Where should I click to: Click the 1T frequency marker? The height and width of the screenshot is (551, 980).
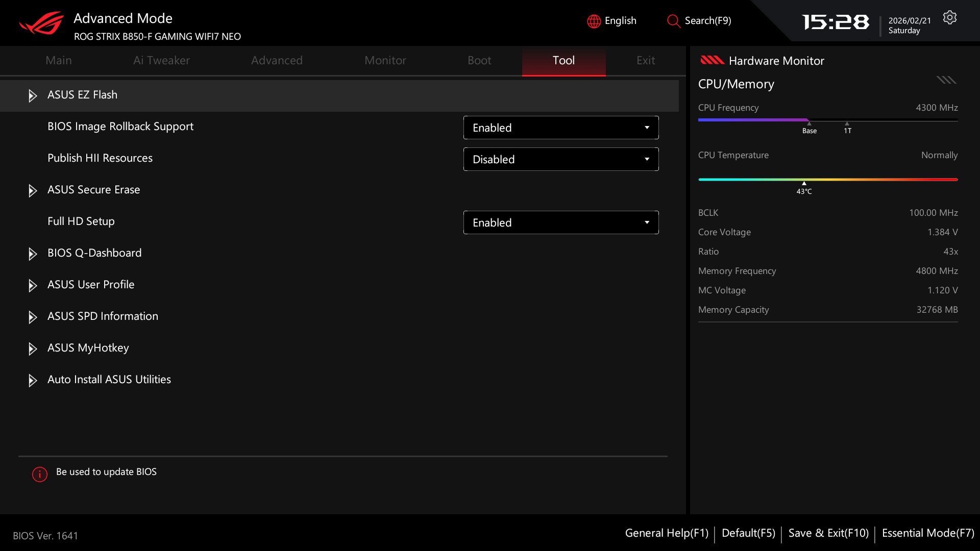pos(847,128)
